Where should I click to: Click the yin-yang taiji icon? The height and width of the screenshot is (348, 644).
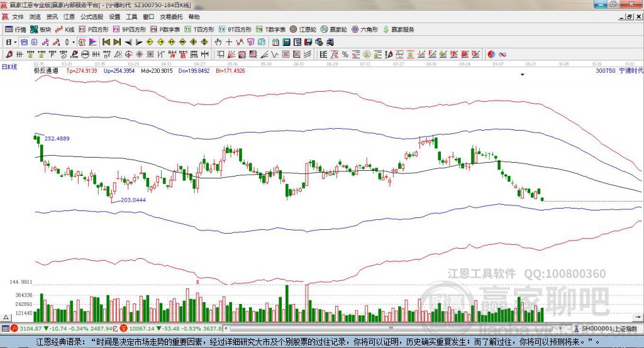(x=491, y=54)
